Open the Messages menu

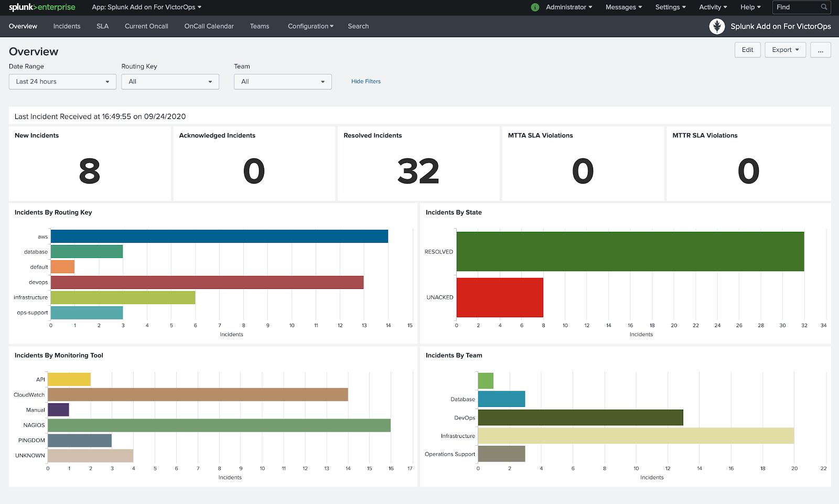pyautogui.click(x=623, y=7)
